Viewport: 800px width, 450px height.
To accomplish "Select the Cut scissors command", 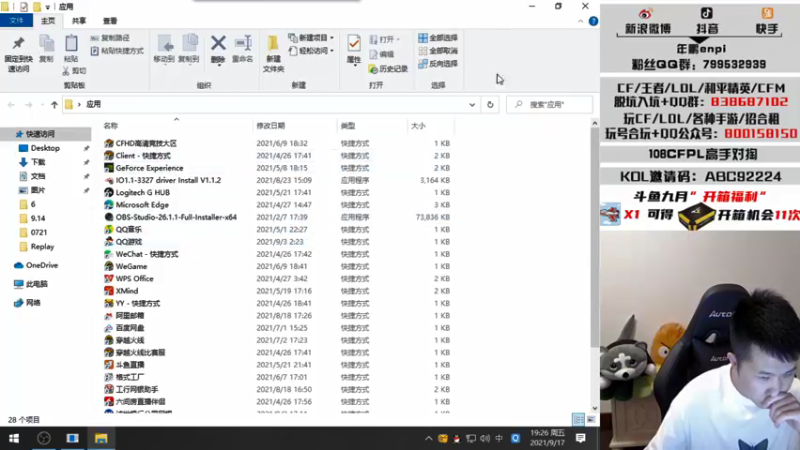I will [x=74, y=71].
